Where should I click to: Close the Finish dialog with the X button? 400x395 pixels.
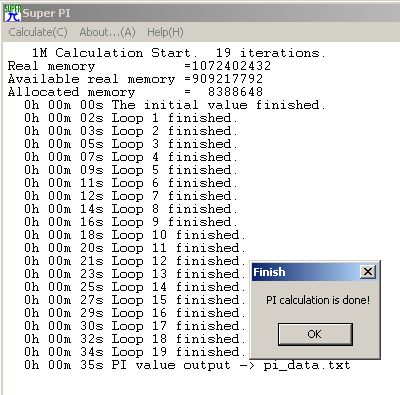(368, 272)
